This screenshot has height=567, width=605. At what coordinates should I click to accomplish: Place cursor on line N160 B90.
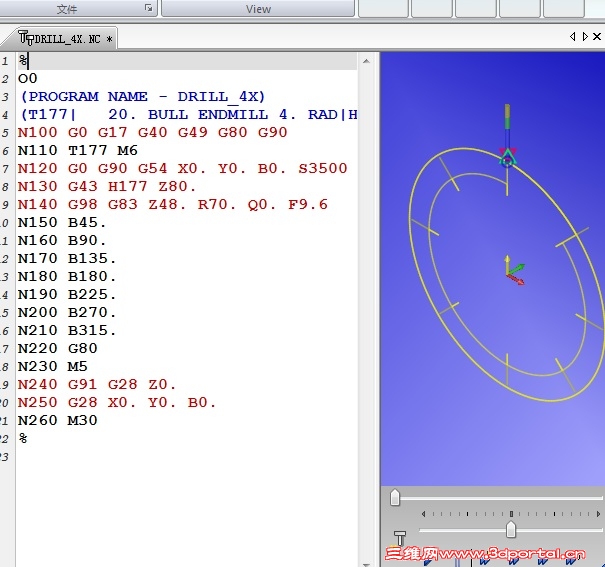pyautogui.click(x=62, y=241)
